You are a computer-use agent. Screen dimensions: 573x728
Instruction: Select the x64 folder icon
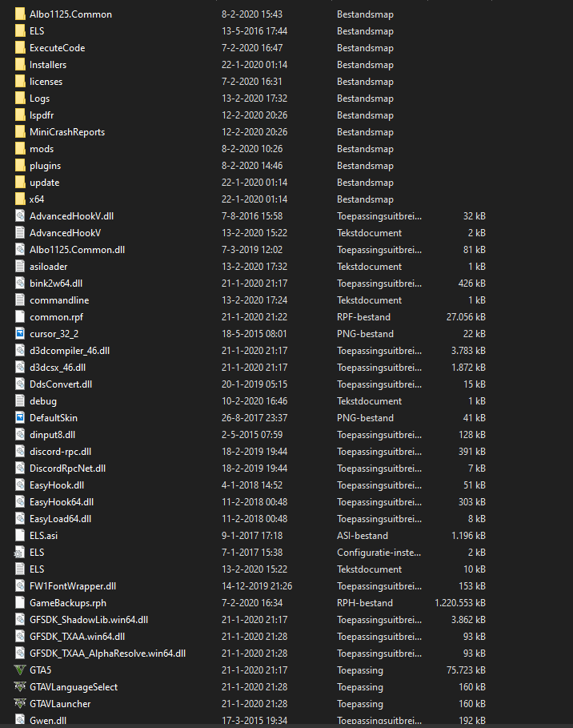coord(20,199)
